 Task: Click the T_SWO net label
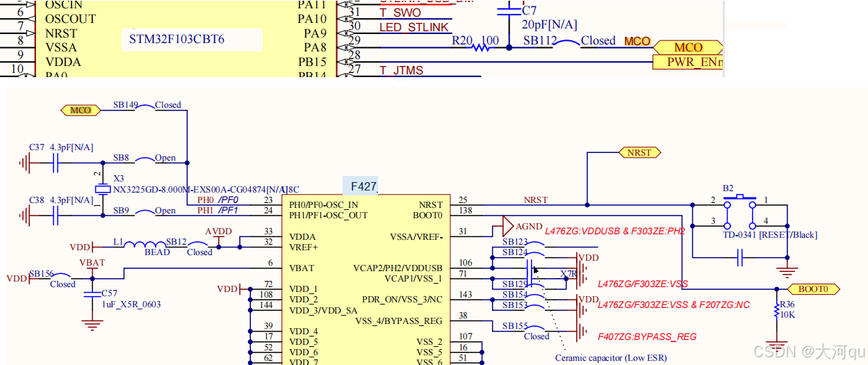pos(400,13)
